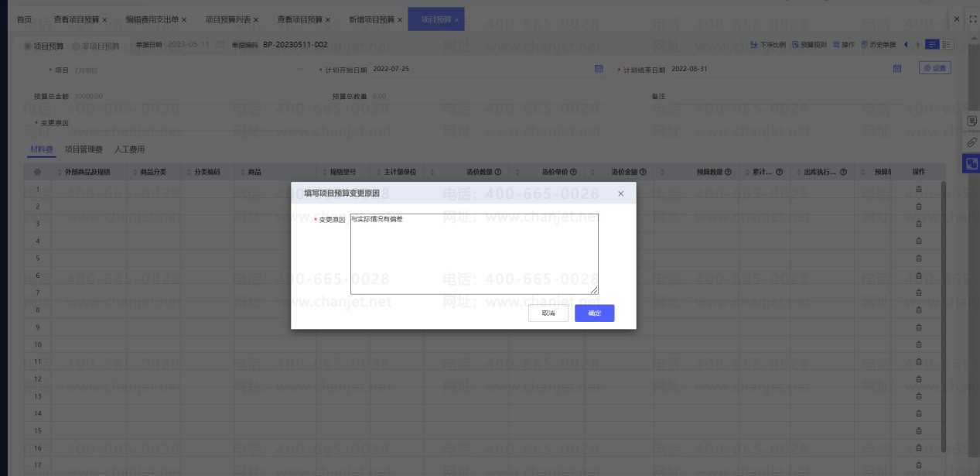Close all tabs with top-right X icon
Viewport: 980px width, 476px height.
[957, 19]
